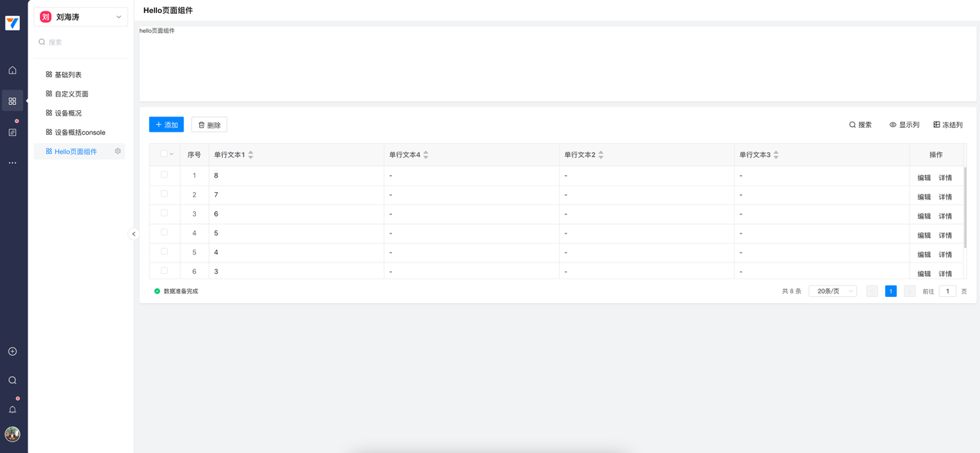Viewport: 980px width, 453px height.
Task: Click the gear icon beside Hello页面组件
Action: 118,152
